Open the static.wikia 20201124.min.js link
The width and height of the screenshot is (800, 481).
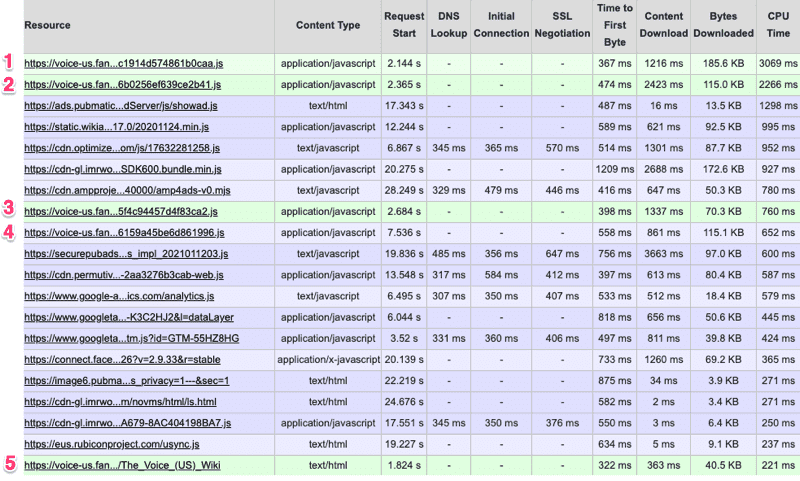point(116,127)
